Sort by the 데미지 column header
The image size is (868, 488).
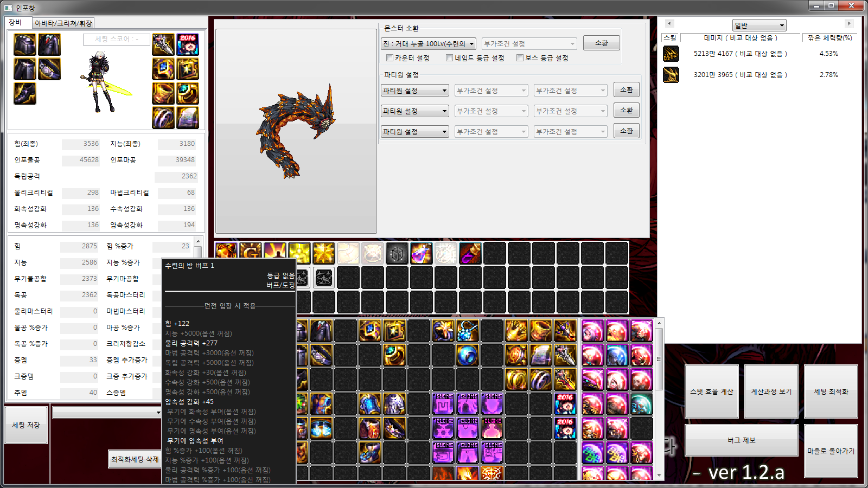[740, 38]
